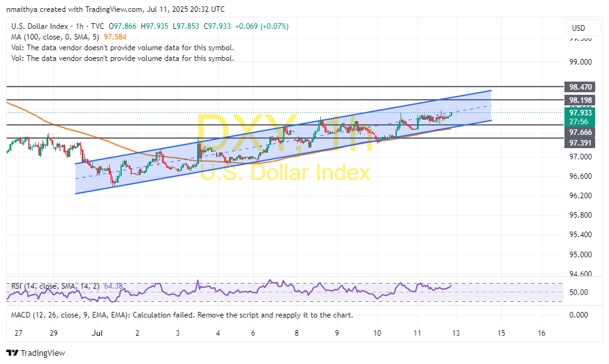Click the MA (100, close, 0, SMA, 5) legend
The height and width of the screenshot is (364, 609).
[55, 37]
